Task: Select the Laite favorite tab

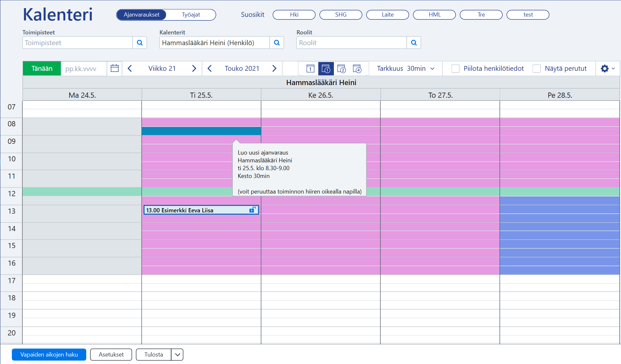Action: point(387,15)
